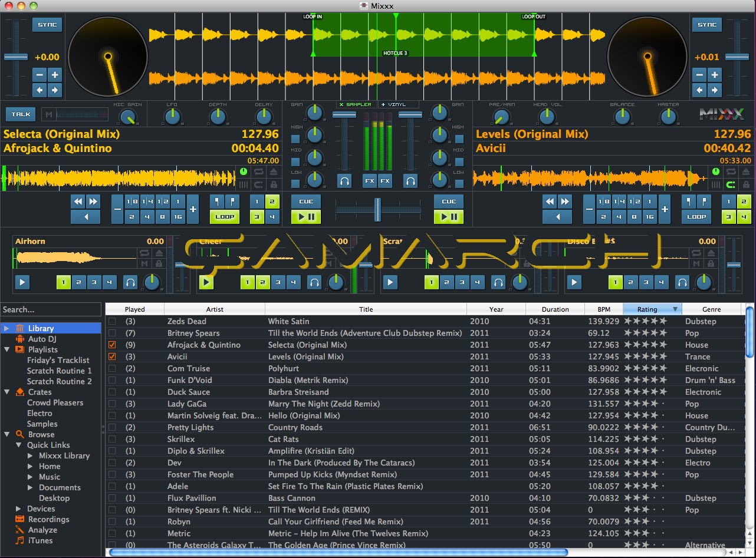
Task: Eject the track on the right deck
Action: click(x=747, y=171)
